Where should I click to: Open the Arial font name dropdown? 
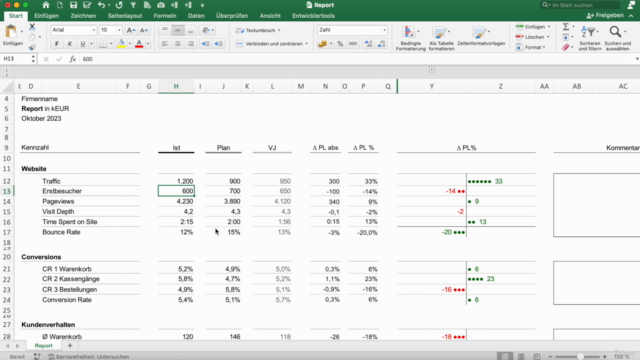pyautogui.click(x=93, y=30)
